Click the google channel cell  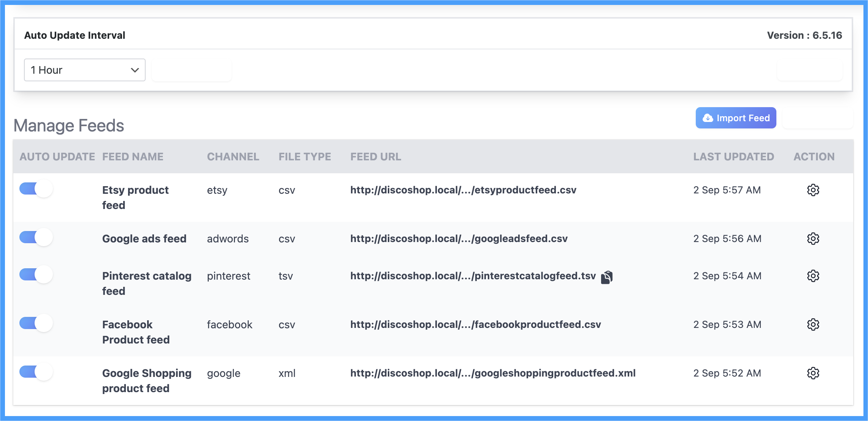click(x=224, y=374)
